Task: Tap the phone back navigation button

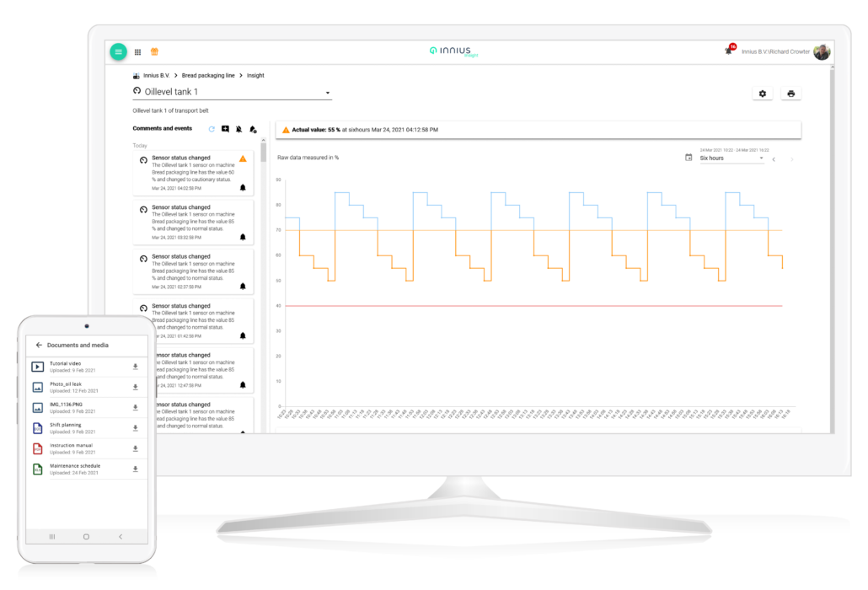Action: (121, 536)
